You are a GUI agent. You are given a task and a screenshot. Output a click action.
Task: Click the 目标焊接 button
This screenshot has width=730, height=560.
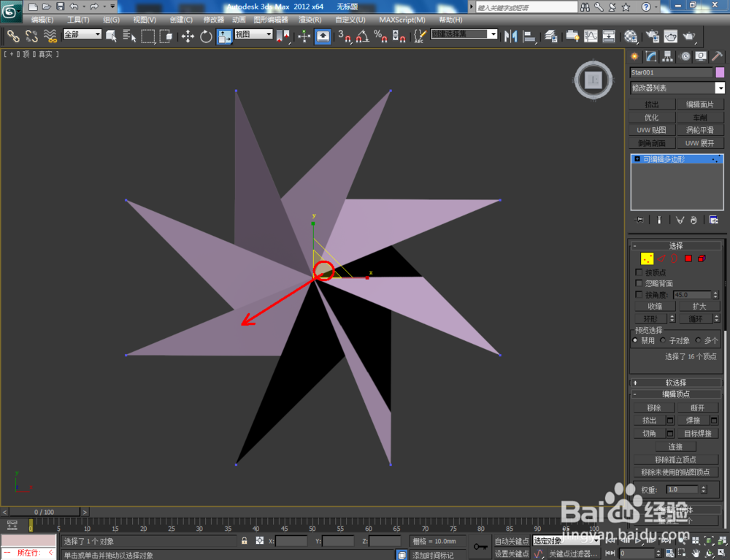[x=697, y=434]
